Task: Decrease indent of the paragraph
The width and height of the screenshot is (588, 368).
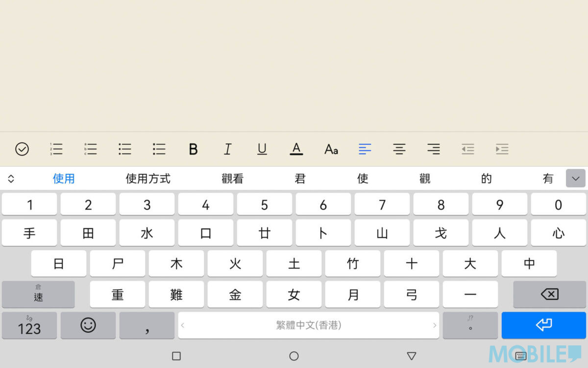Action: (x=467, y=149)
